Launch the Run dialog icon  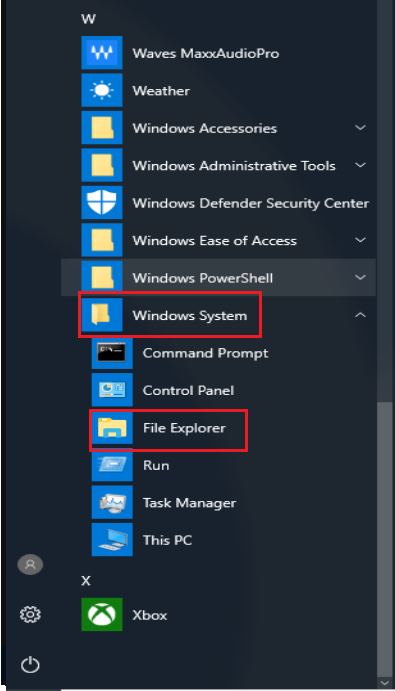click(112, 465)
